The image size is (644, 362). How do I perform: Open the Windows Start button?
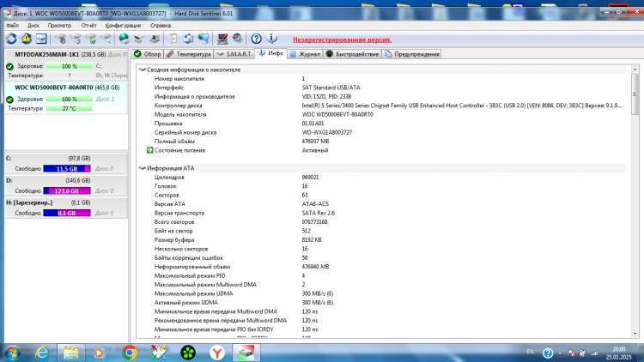click(12, 353)
